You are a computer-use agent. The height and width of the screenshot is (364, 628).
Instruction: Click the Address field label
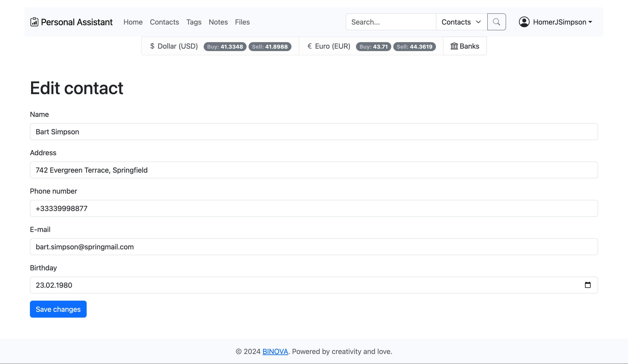click(43, 153)
